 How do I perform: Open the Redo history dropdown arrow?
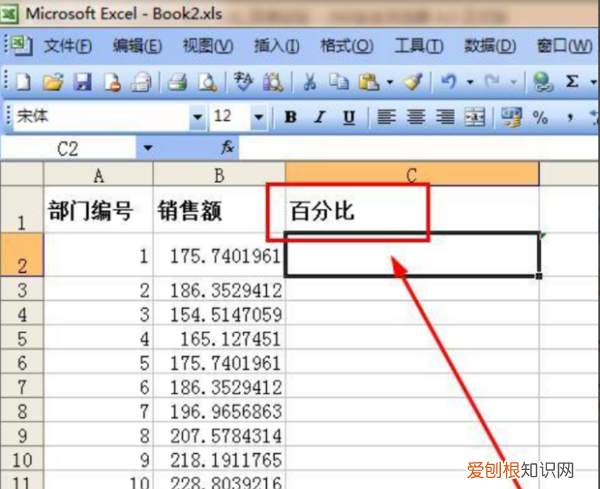pos(514,82)
